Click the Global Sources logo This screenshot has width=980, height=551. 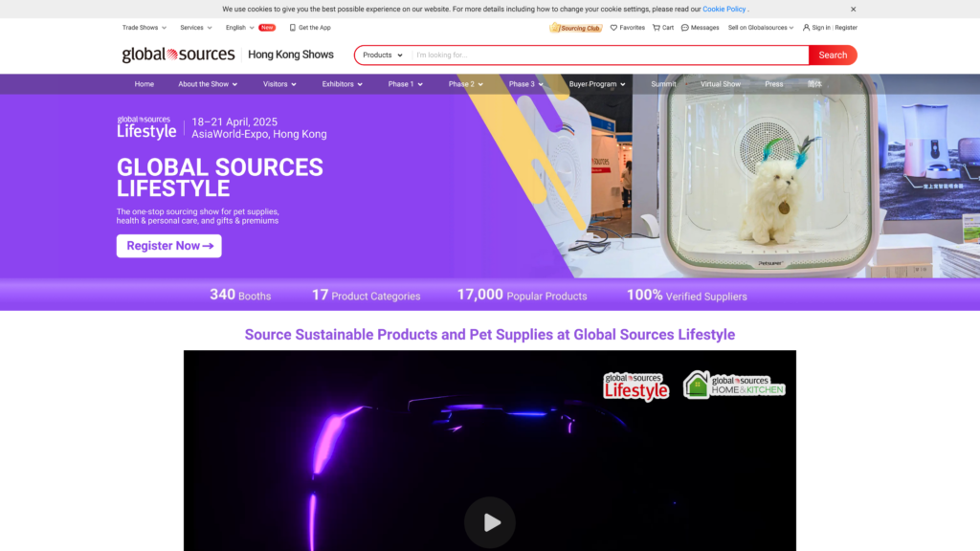tap(178, 55)
